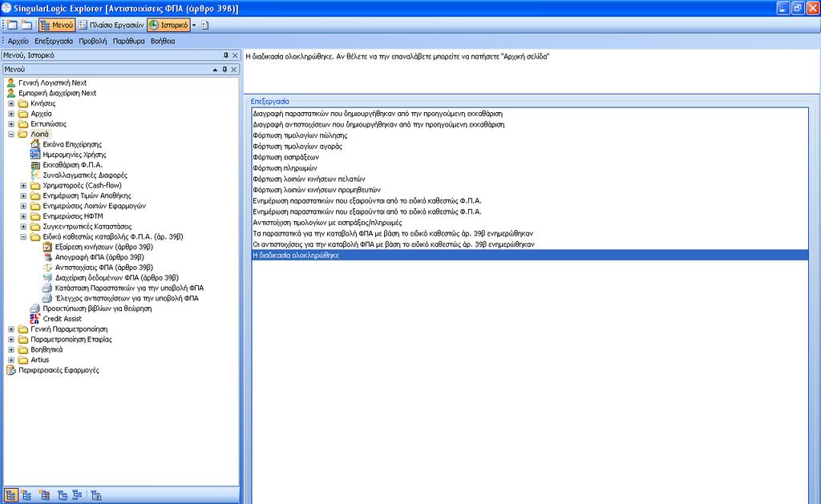The width and height of the screenshot is (821, 504).
Task: Open Εικόνα Επιχείρησης house icon
Action: point(35,144)
